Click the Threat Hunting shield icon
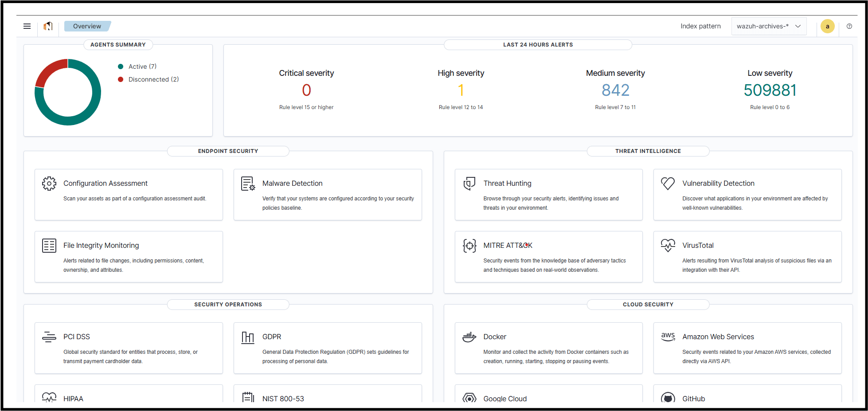Screen dimensions: 868x411 pyautogui.click(x=469, y=184)
